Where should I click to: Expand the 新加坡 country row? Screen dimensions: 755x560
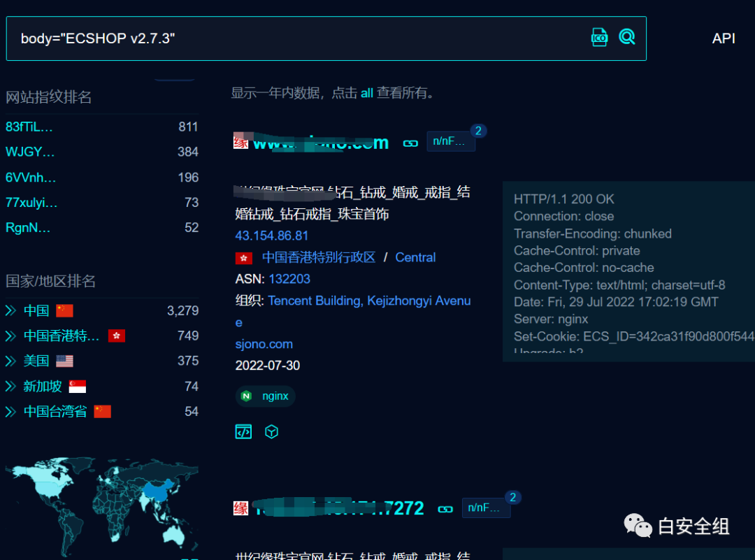pyautogui.click(x=10, y=386)
